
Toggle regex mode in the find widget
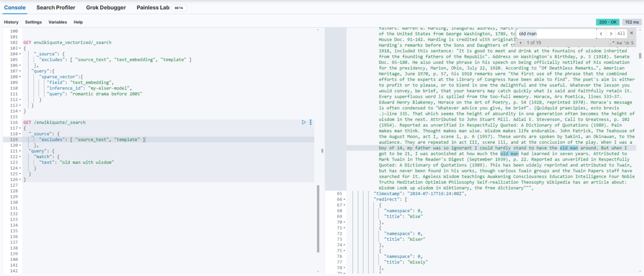click(x=613, y=42)
